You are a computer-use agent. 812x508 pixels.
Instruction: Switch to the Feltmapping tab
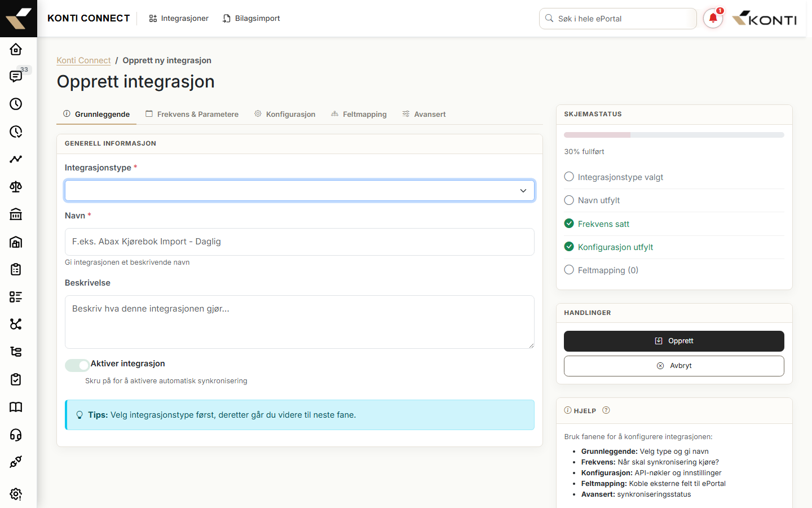coord(359,114)
